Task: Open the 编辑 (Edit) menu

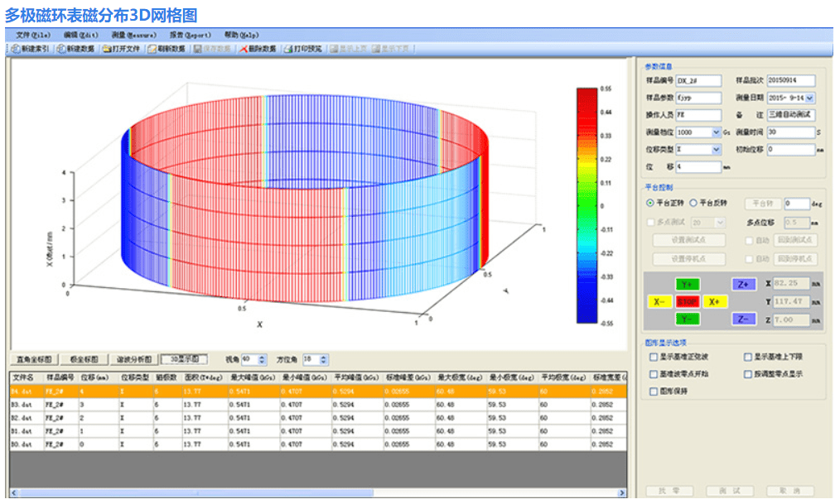Action: [x=81, y=35]
